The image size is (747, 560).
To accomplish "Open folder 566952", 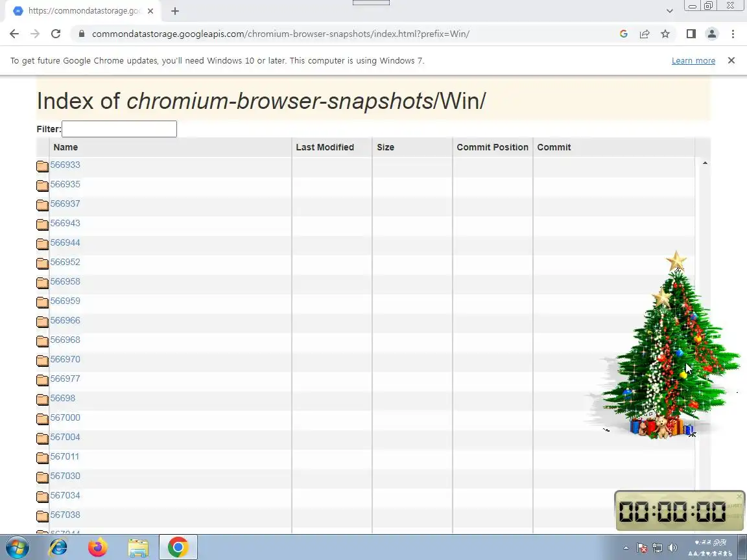I will pos(65,262).
